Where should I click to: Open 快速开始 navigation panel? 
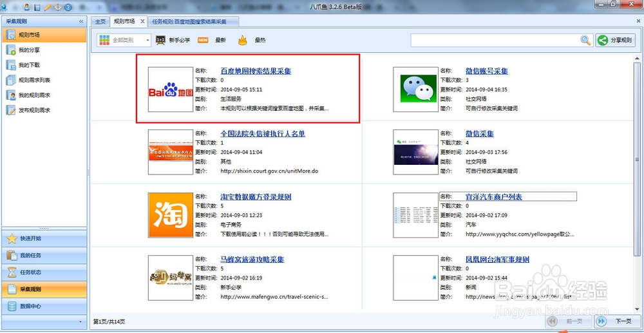tap(44, 238)
